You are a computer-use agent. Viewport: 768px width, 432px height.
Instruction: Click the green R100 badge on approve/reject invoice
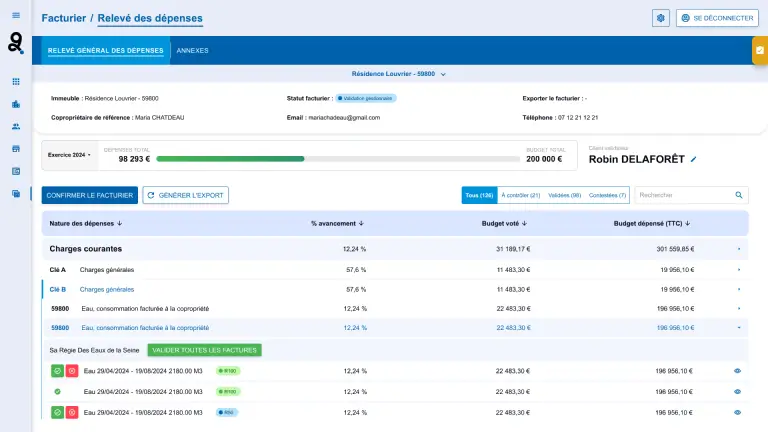(228, 371)
